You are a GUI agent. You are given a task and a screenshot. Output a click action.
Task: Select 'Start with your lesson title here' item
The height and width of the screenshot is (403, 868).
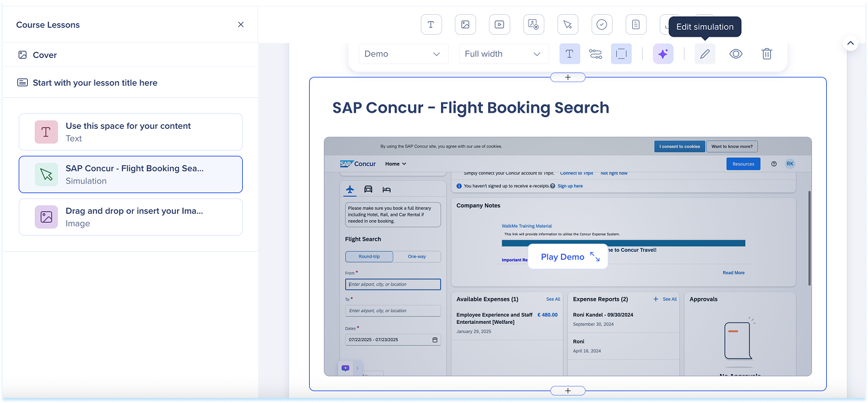coord(95,83)
